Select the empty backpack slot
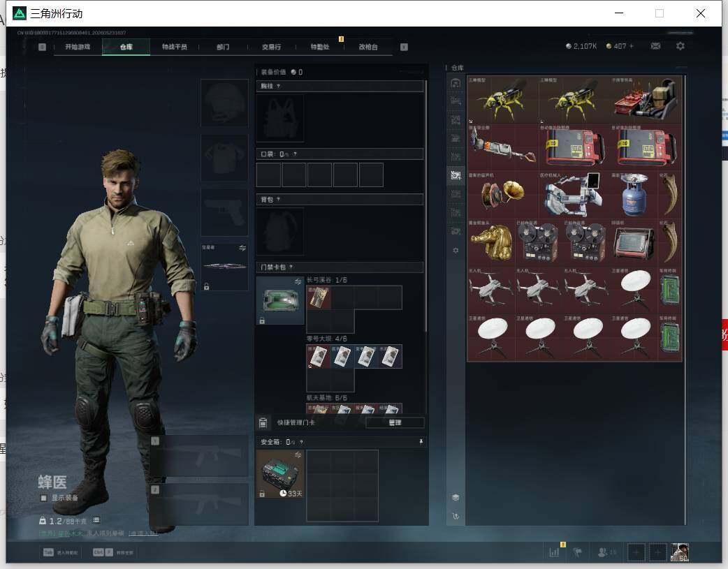This screenshot has width=728, height=569. 280,232
